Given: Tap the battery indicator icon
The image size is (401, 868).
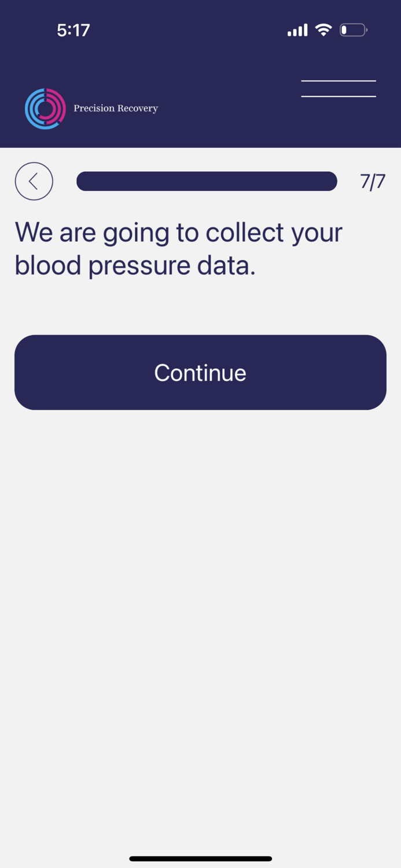Looking at the screenshot, I should coord(352,30).
